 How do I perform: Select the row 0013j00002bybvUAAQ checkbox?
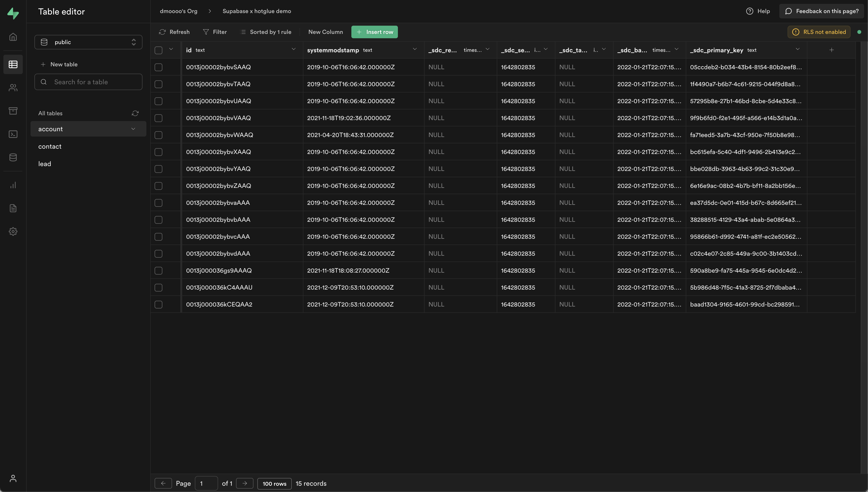tap(158, 101)
